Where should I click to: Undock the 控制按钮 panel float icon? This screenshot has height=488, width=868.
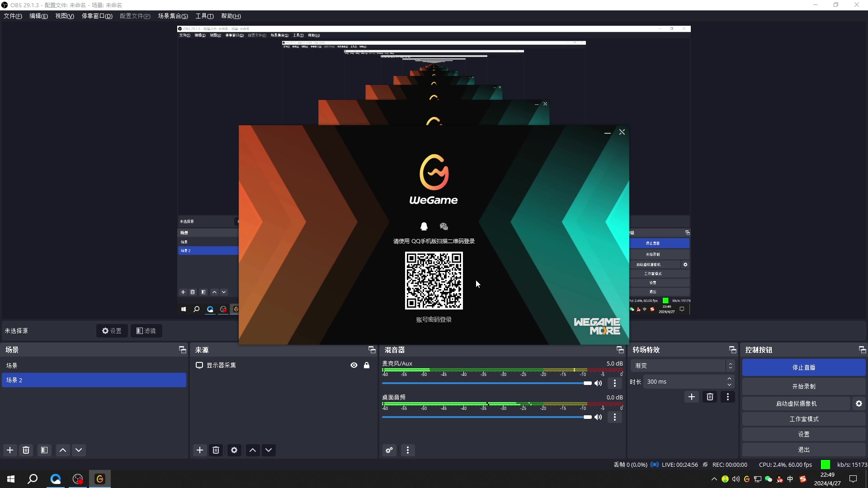862,350
